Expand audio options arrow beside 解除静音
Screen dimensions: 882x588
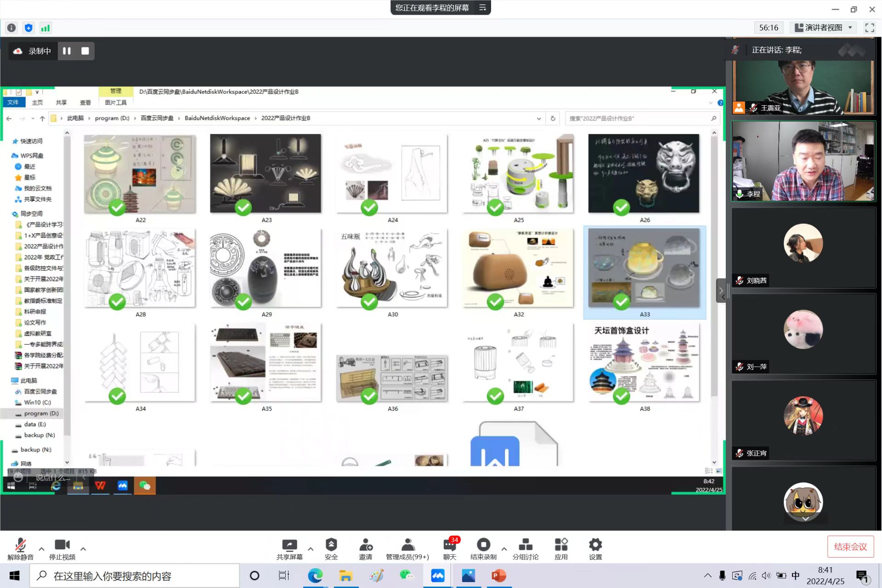(x=41, y=548)
